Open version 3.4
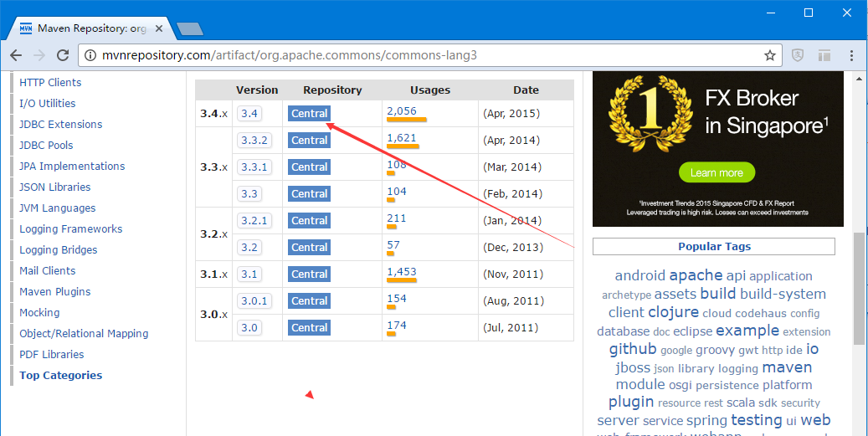This screenshot has width=868, height=436. (x=249, y=114)
